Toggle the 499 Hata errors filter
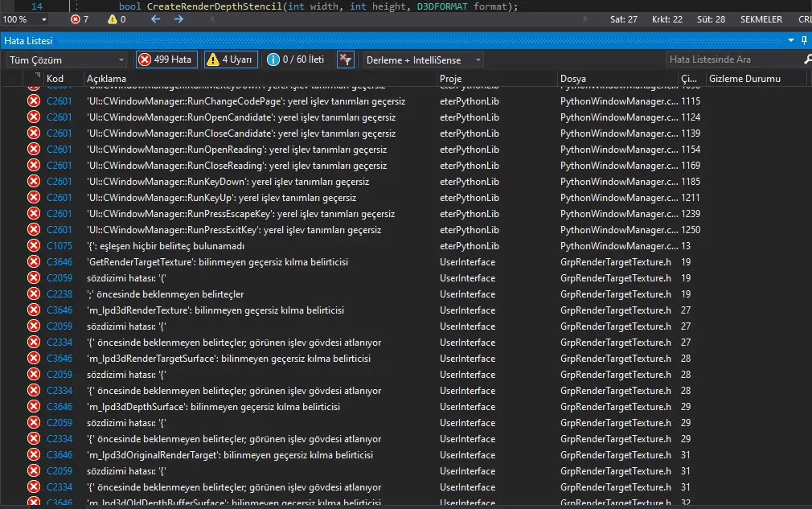812x509 pixels. 166,60
